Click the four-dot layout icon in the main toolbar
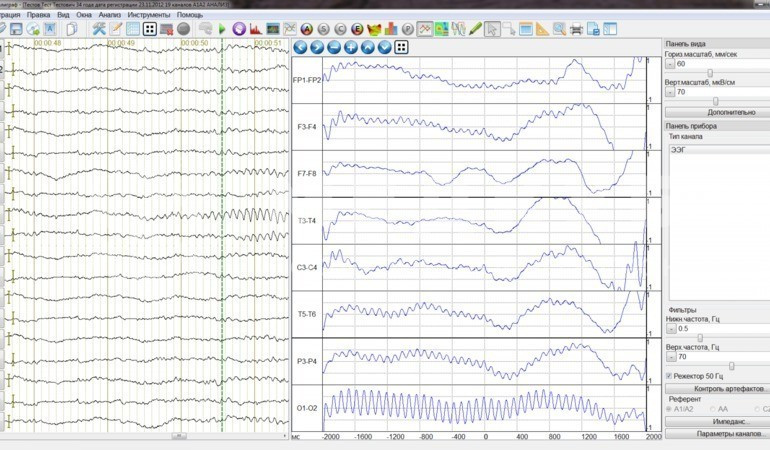This screenshot has width=770, height=450. [x=150, y=29]
